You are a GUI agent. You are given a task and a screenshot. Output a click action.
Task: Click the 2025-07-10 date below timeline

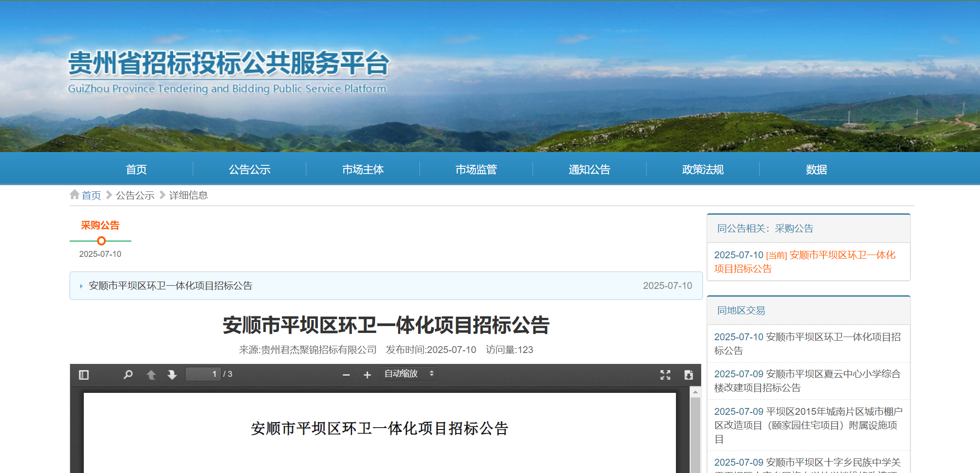(100, 254)
